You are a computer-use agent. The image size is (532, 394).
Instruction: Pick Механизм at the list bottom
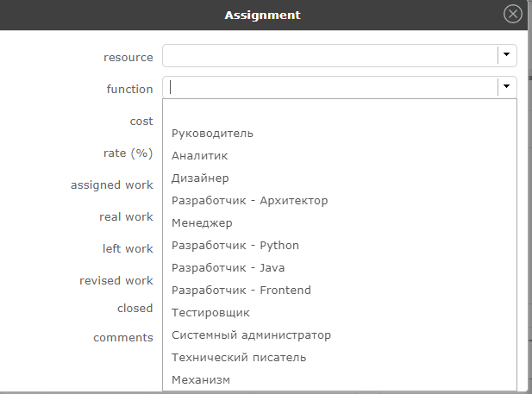[201, 380]
